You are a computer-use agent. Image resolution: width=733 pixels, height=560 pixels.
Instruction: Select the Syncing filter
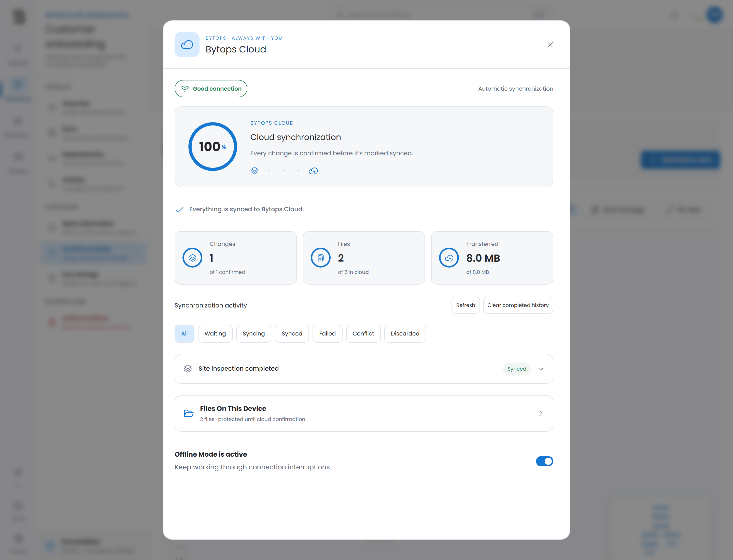pyautogui.click(x=253, y=333)
